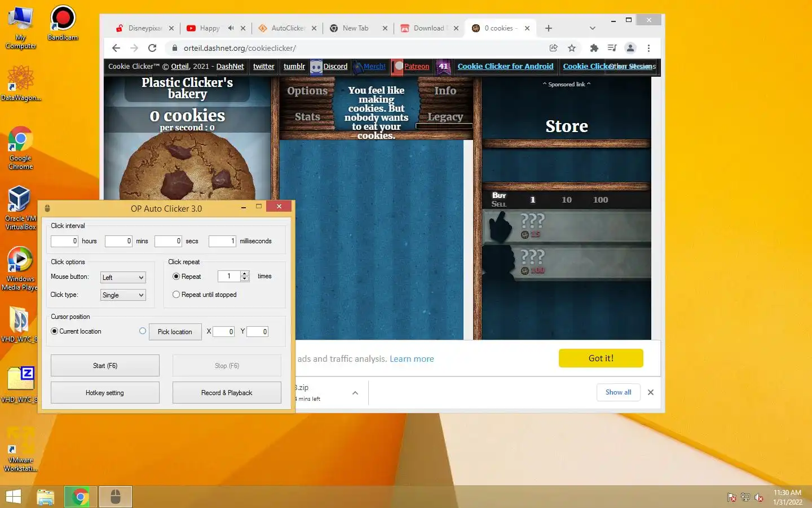Open the Click type dropdown
812x508 pixels.
tap(123, 295)
